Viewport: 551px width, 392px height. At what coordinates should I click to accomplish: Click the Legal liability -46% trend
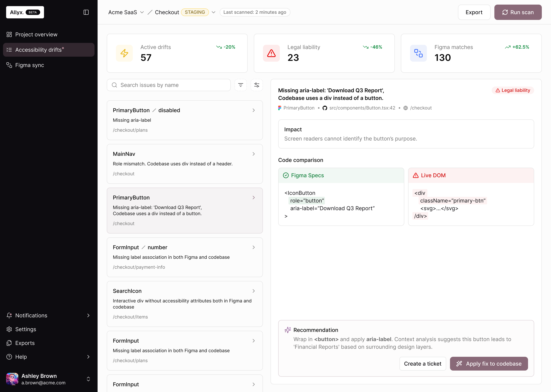pos(373,47)
